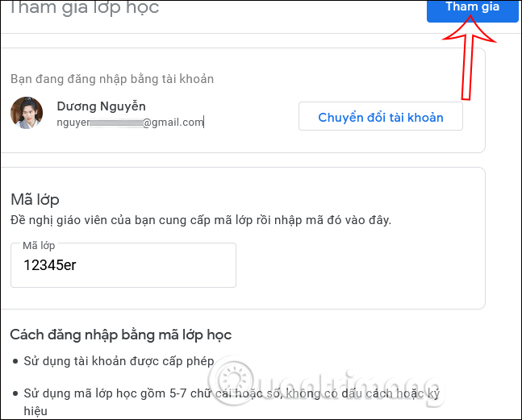Click the Tham gia lớp học title
The image size is (522, 420).
(85, 7)
